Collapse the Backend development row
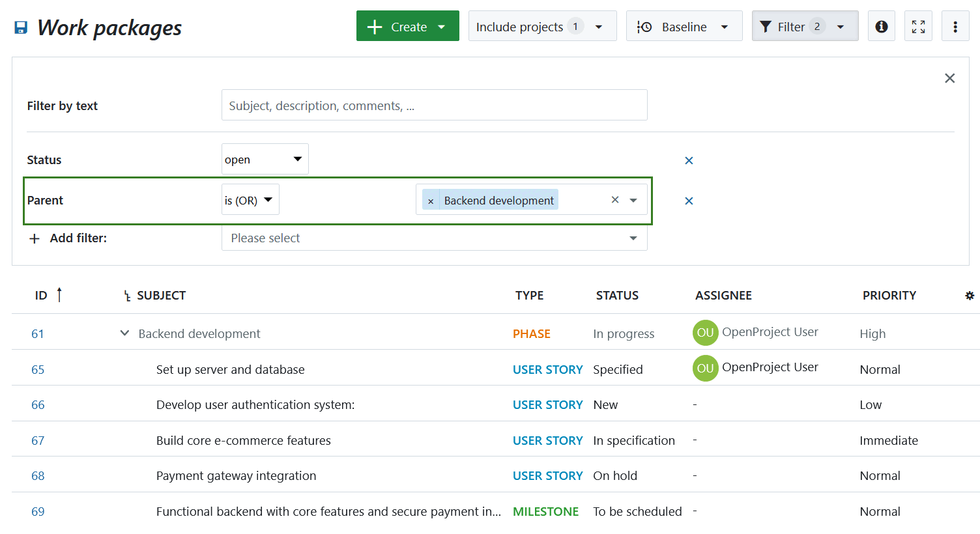The image size is (980, 534). 124,333
